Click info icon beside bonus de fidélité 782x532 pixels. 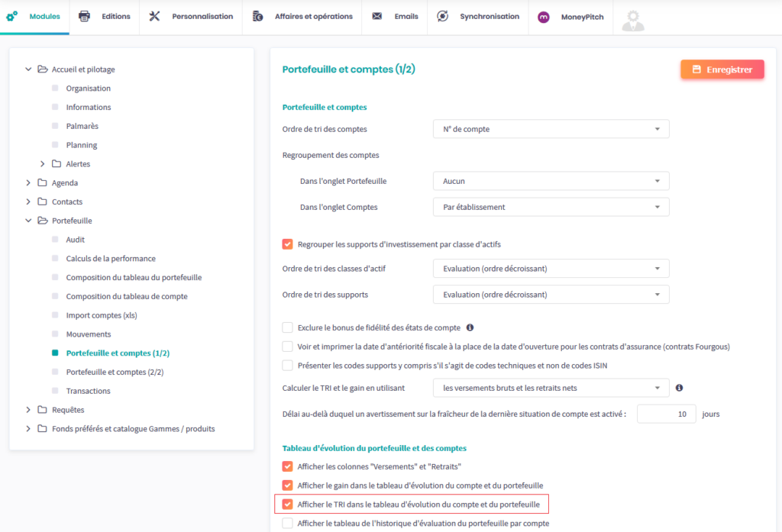(x=470, y=327)
